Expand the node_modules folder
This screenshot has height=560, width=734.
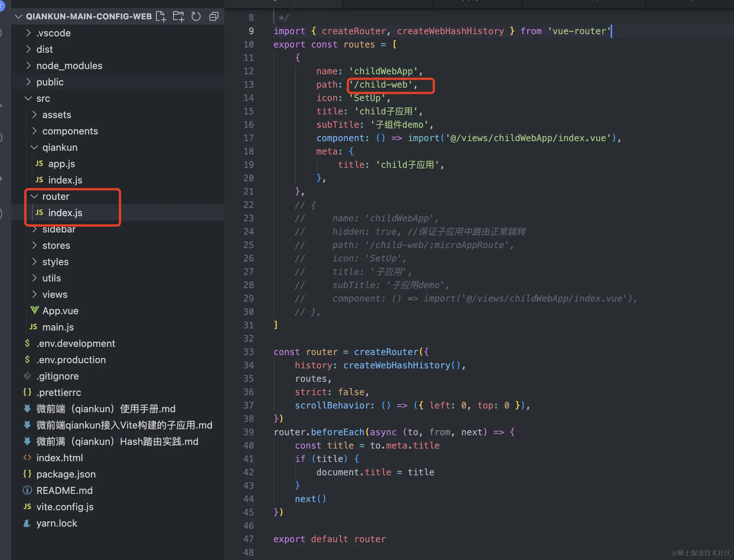(28, 66)
